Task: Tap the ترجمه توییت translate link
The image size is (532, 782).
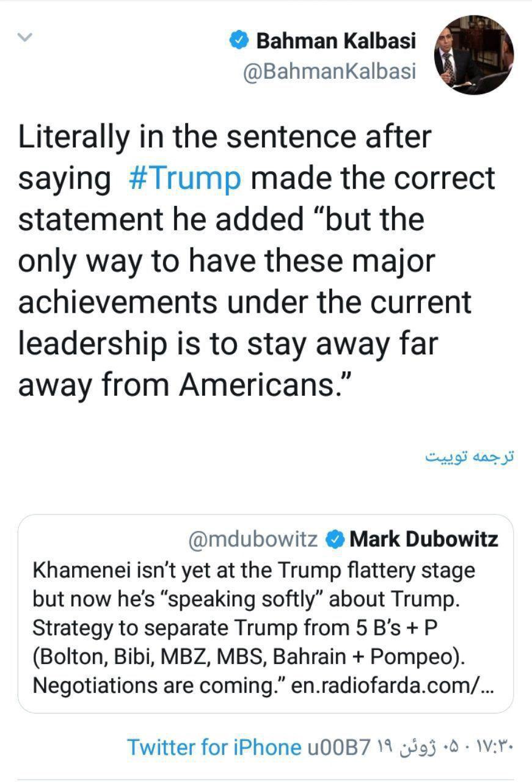Action: click(470, 457)
